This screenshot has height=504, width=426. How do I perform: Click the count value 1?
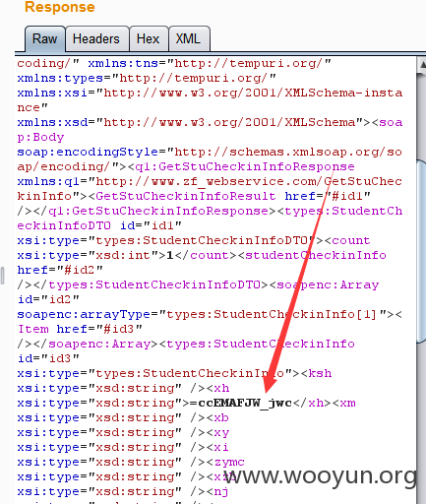(x=170, y=255)
